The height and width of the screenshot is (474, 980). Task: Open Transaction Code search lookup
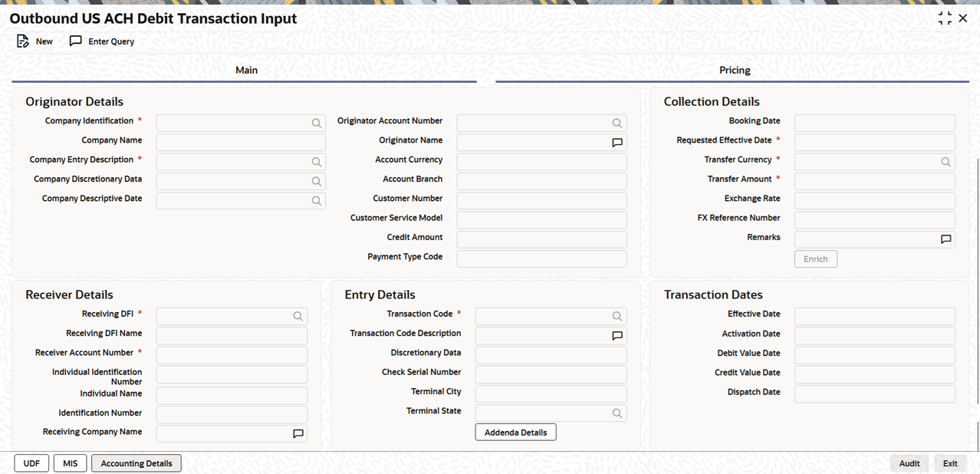point(617,316)
